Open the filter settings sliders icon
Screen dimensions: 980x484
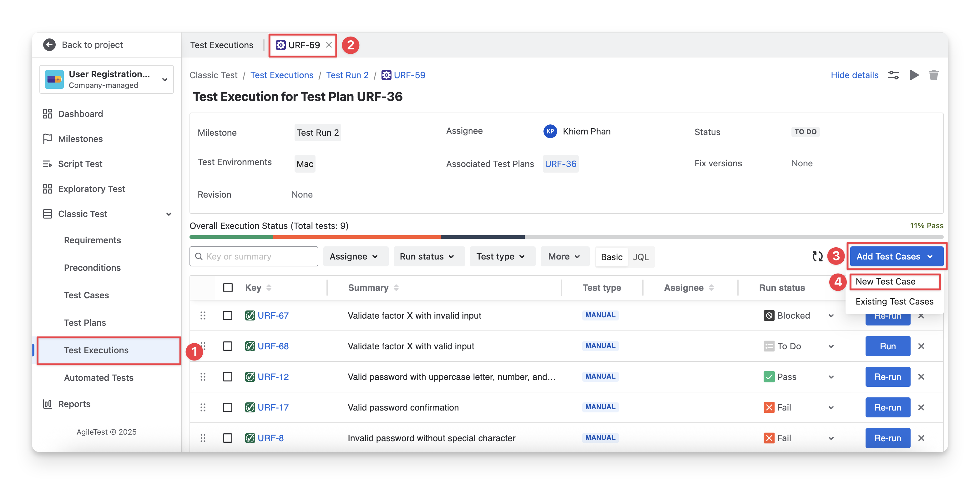(893, 75)
